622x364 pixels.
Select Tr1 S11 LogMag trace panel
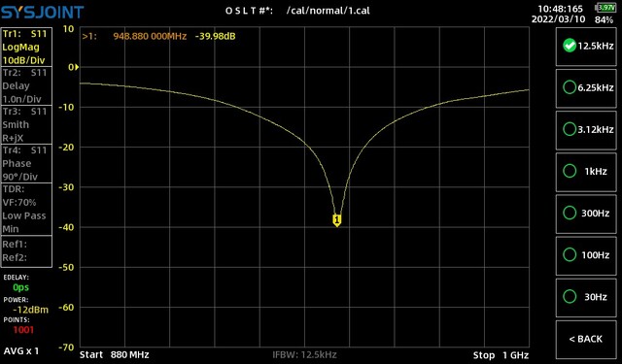coord(26,47)
